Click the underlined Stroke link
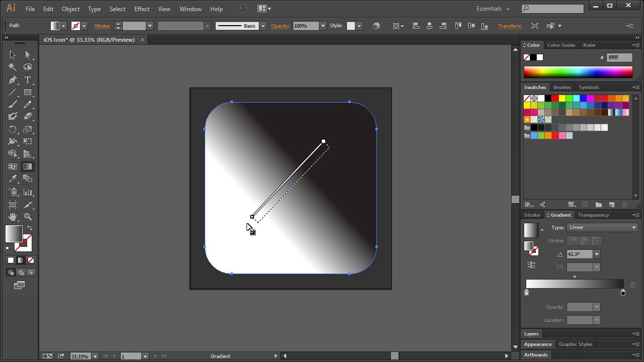644x362 pixels. pyautogui.click(x=102, y=26)
